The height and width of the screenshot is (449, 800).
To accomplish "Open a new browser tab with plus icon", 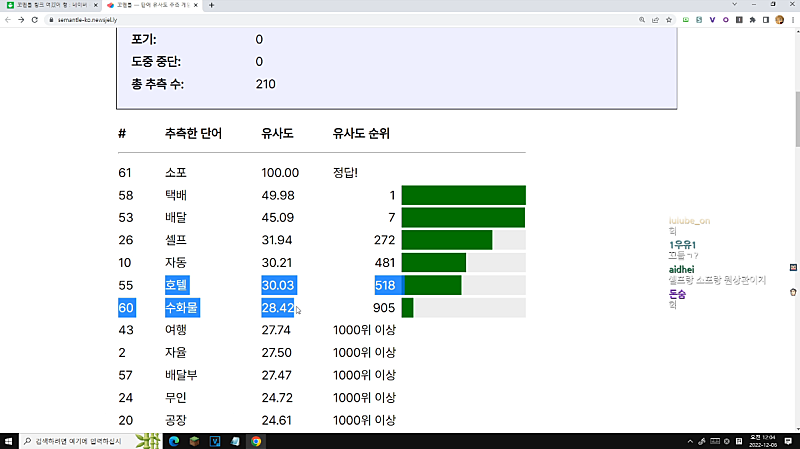I will point(211,5).
